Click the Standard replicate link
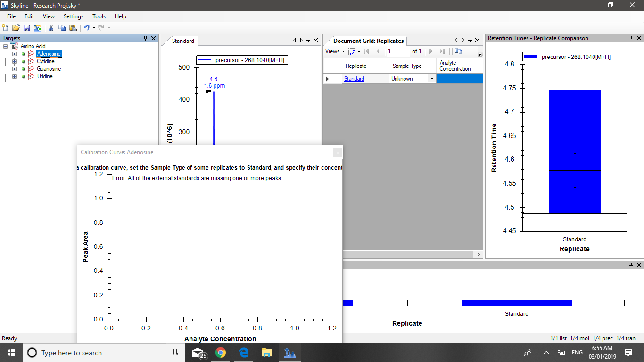644x362 pixels. coord(354,79)
